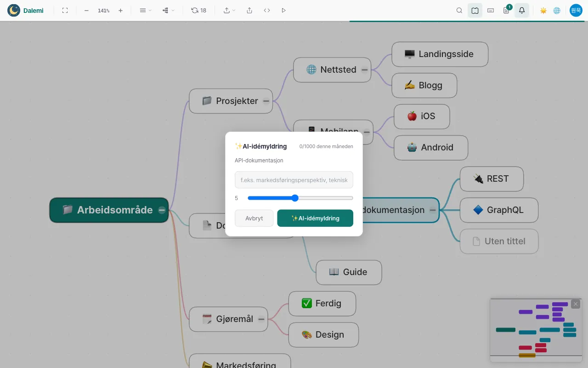Zoom in with the plus icon
Screen dimensions: 588x368
[120, 10]
